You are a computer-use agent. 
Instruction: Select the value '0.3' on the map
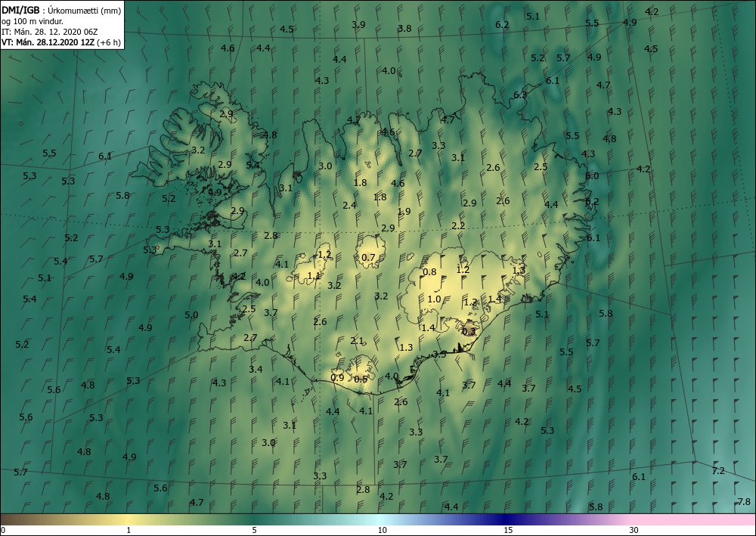(469, 331)
